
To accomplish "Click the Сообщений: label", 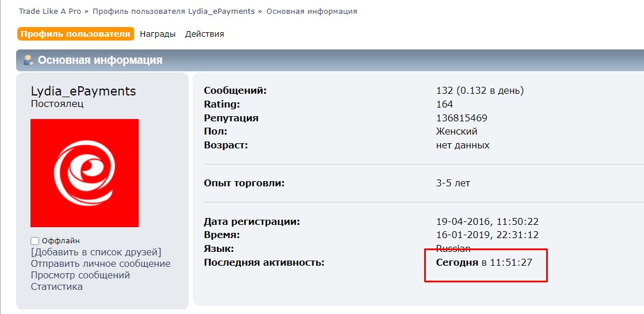I will click(235, 91).
